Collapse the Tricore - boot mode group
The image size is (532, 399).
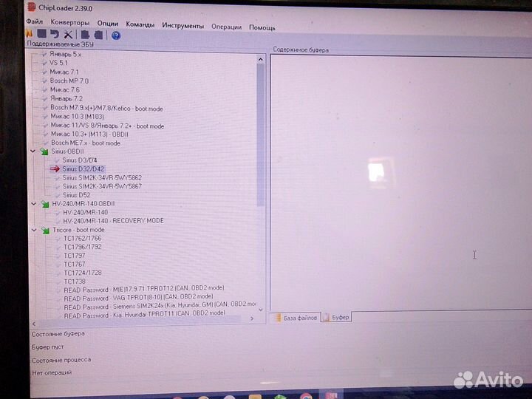34,230
